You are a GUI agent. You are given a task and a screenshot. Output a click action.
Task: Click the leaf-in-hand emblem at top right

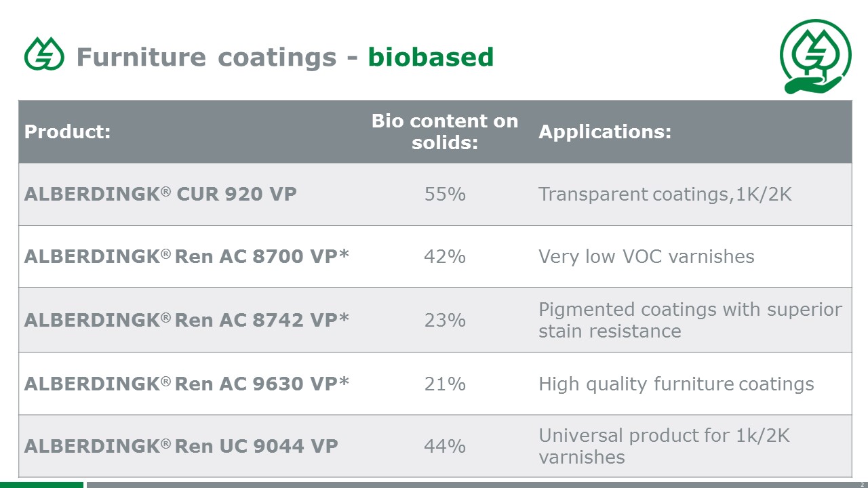pyautogui.click(x=814, y=56)
